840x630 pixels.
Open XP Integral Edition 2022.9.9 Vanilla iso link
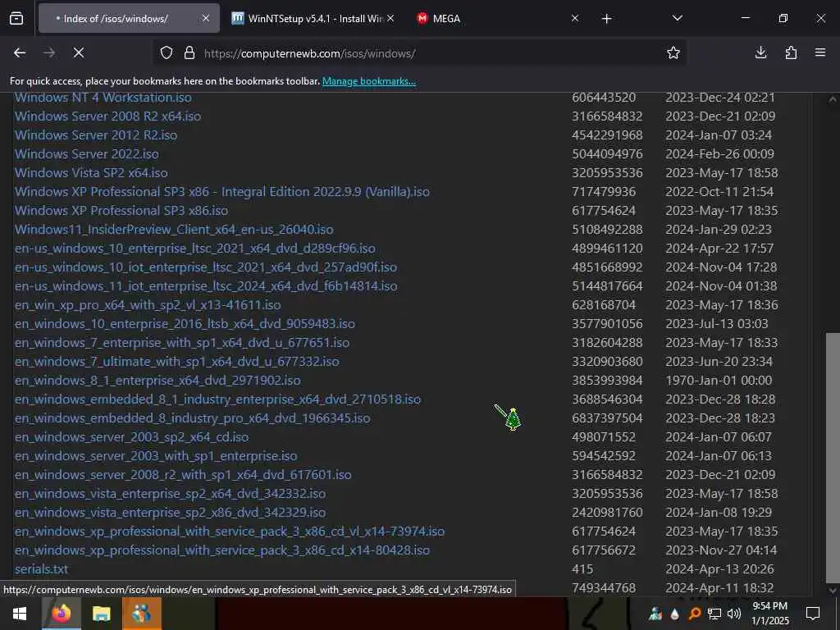pyautogui.click(x=222, y=192)
